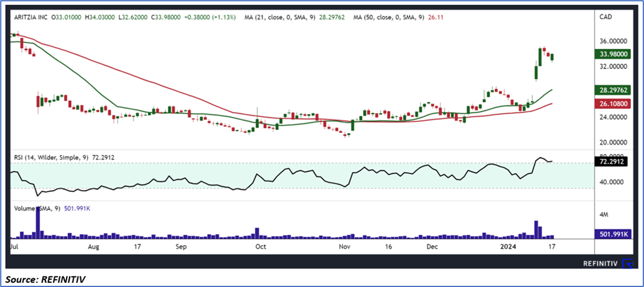Click the Nov date axis label
Screen dimensions: 644x287
pyautogui.click(x=344, y=247)
